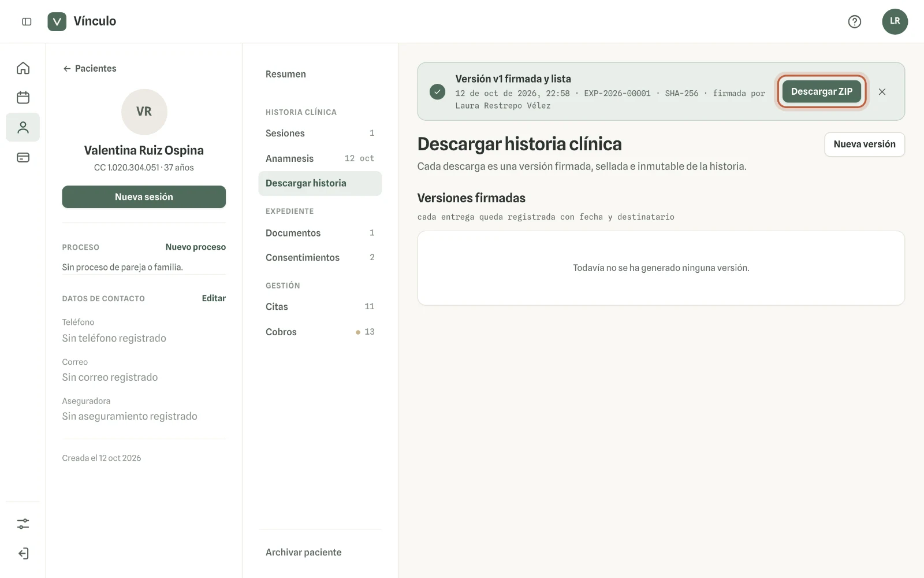This screenshot has height=578, width=924.
Task: Click patient name Valentina Ruiz Ospina
Action: 144,150
